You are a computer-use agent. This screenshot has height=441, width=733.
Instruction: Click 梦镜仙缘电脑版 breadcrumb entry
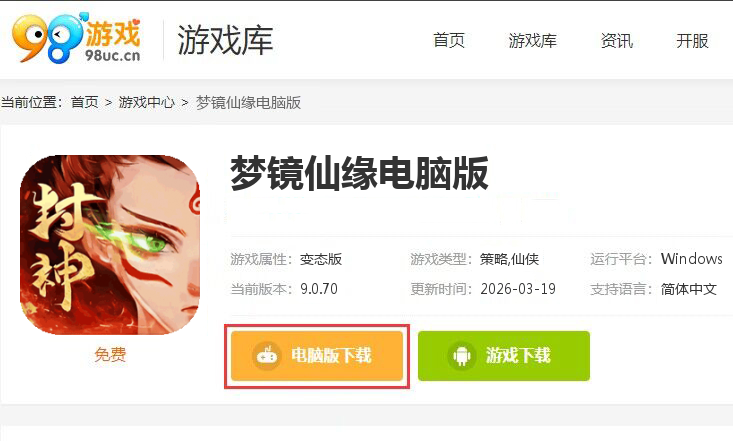coord(248,102)
